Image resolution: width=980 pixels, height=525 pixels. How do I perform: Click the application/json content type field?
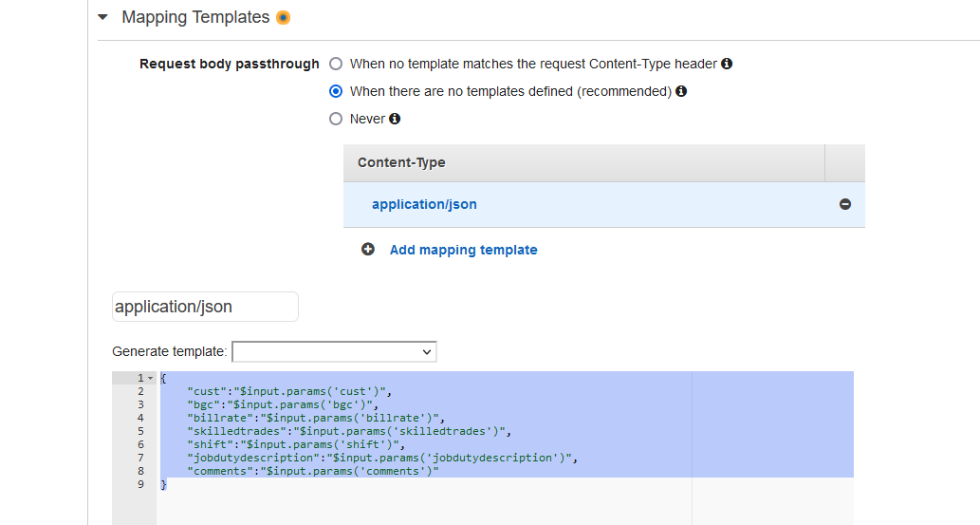click(205, 307)
